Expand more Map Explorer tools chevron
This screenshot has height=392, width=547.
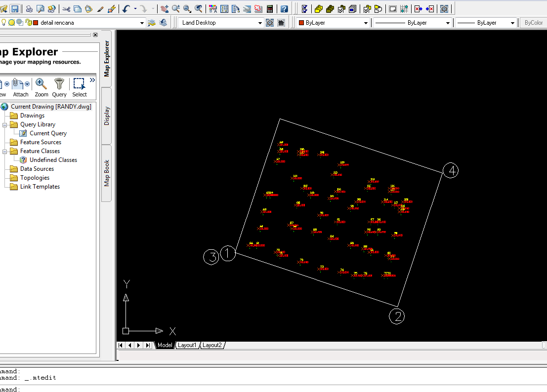[x=92, y=80]
